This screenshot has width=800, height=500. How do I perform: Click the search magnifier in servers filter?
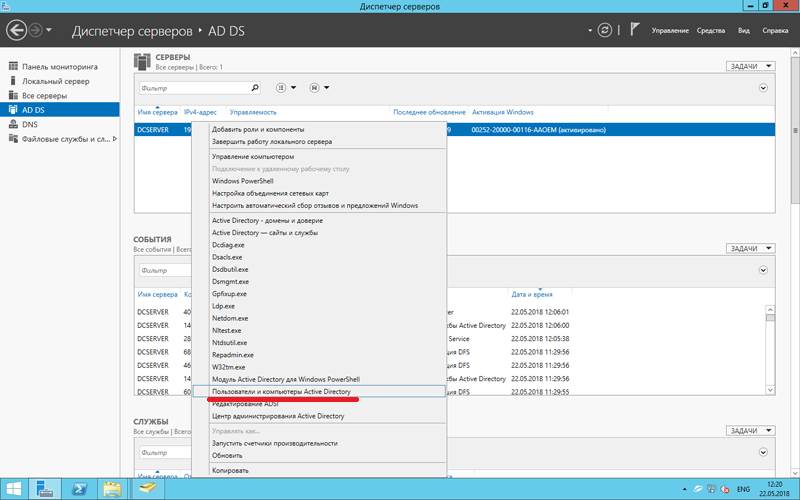(x=255, y=89)
